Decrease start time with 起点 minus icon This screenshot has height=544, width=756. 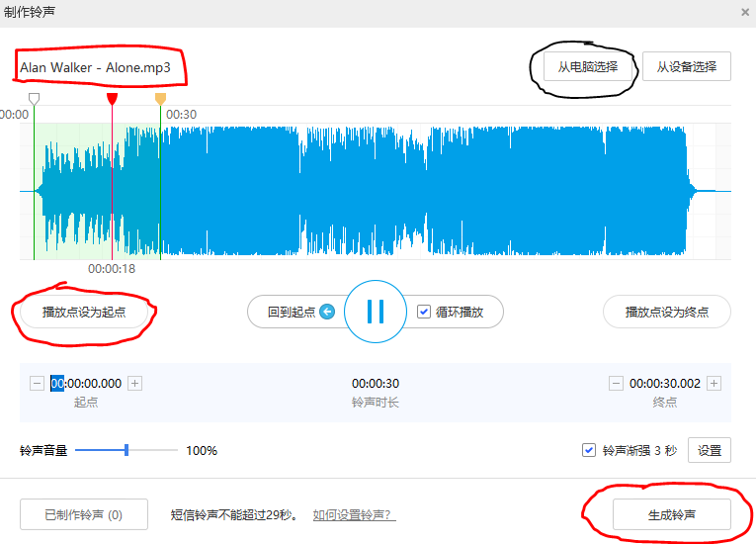(38, 383)
